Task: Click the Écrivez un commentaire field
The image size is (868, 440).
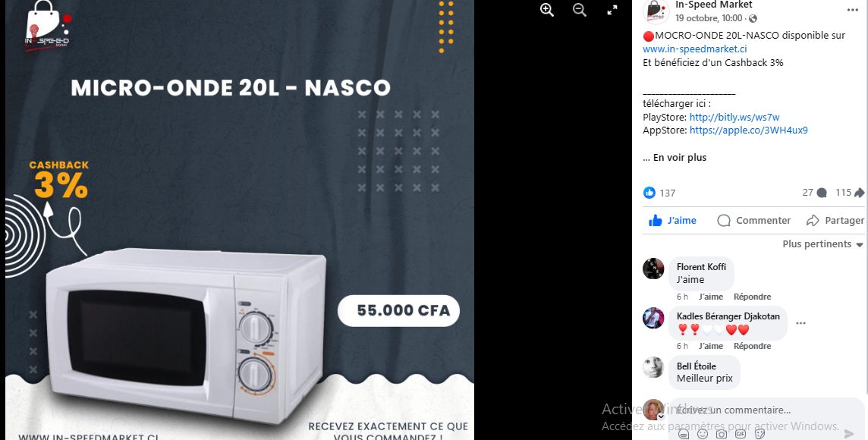Action: [766, 410]
